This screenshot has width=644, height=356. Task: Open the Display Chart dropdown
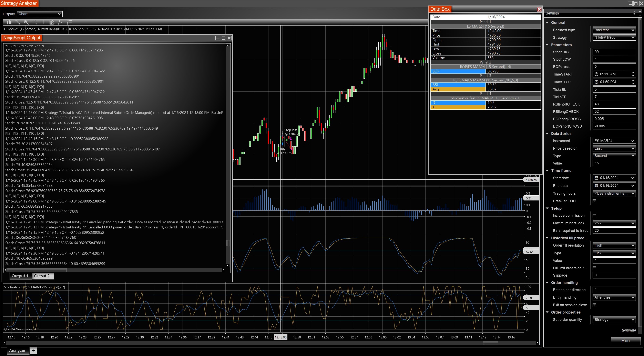[40, 14]
